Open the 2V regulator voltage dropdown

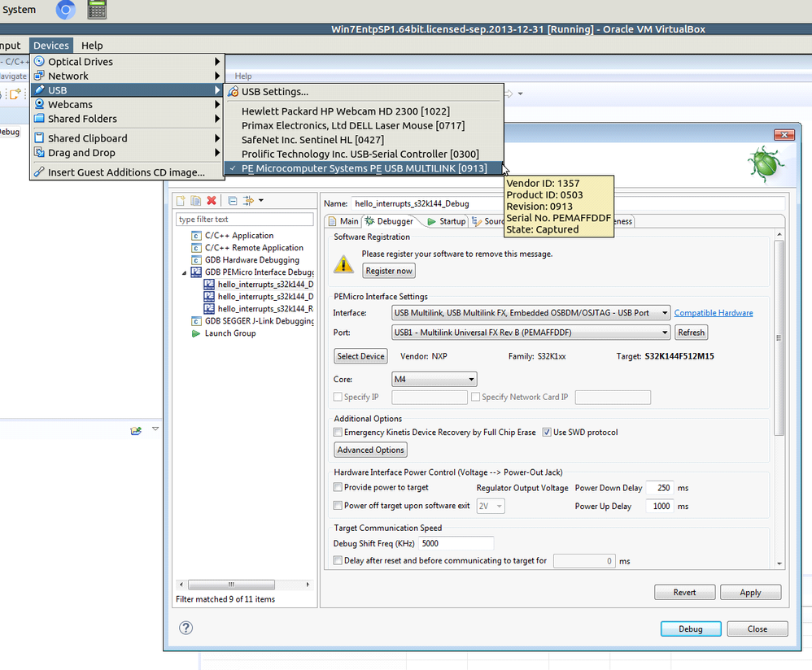(x=490, y=506)
